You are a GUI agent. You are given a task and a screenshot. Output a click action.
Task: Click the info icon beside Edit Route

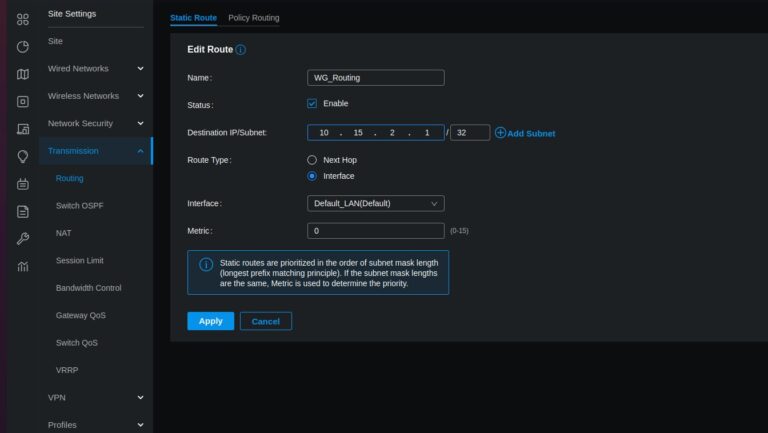(x=240, y=49)
